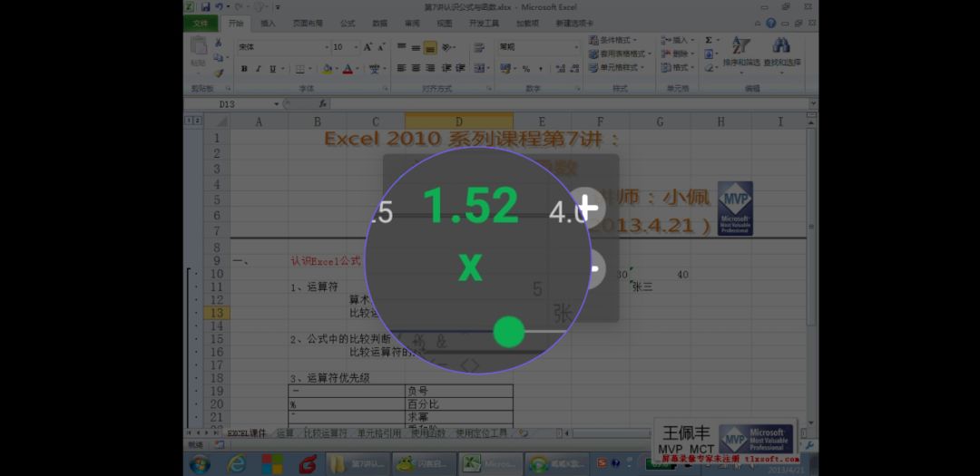
Task: Open the Name Box dropdown arrow
Action: click(x=277, y=103)
